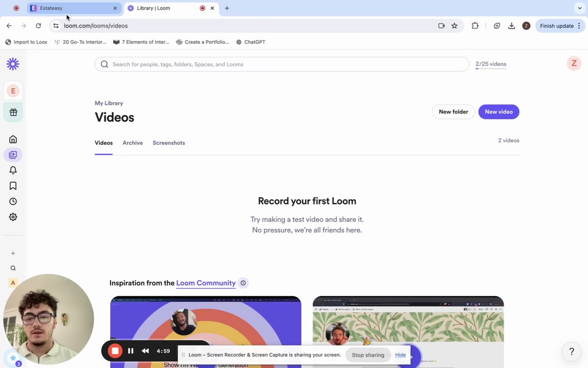The height and width of the screenshot is (368, 588).
Task: Open the Library video icon in the sidebar
Action: coord(13,155)
